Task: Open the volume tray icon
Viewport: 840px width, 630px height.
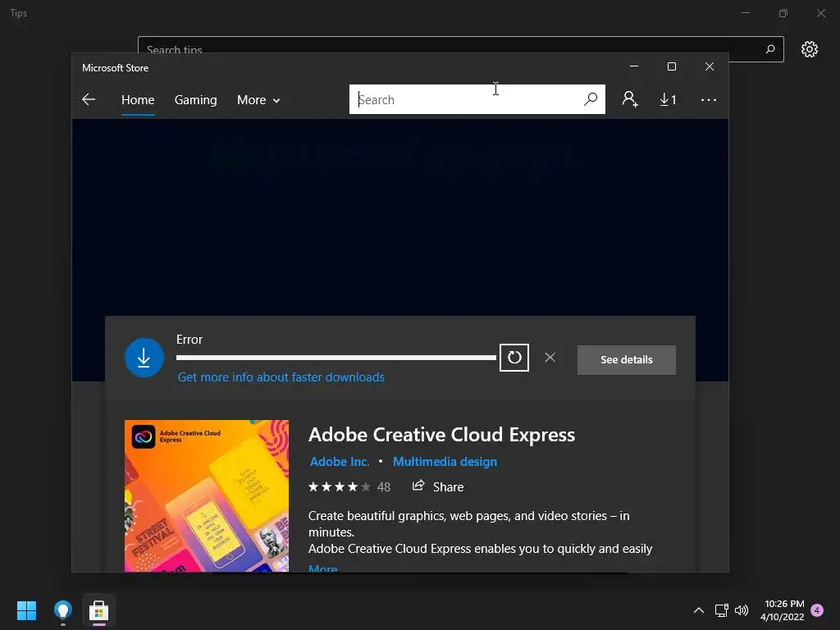Action: 742,609
